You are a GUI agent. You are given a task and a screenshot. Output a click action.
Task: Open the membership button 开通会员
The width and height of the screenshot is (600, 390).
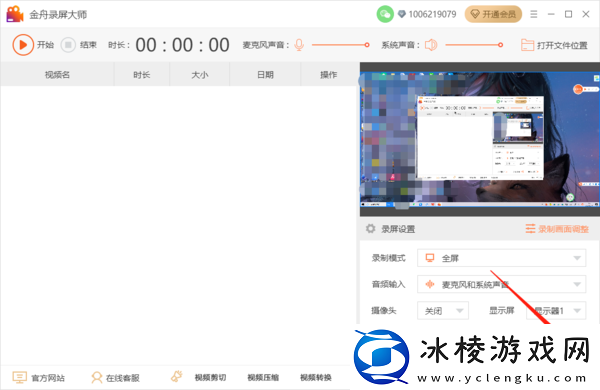tap(493, 14)
